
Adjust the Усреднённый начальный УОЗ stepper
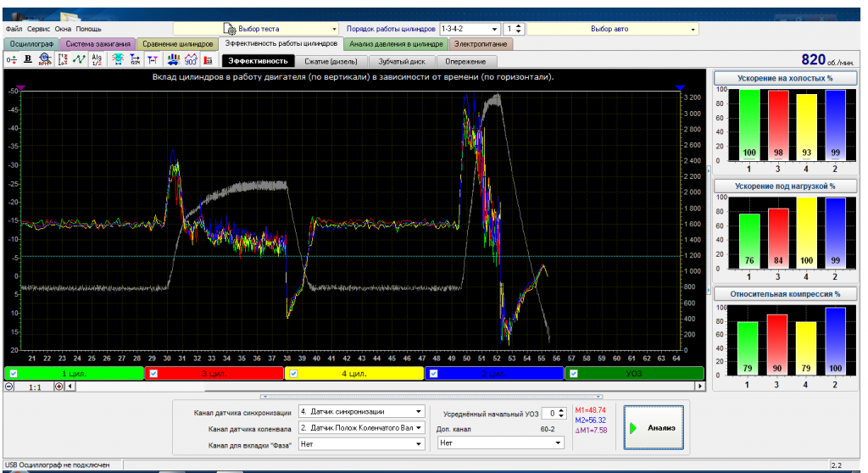(561, 413)
